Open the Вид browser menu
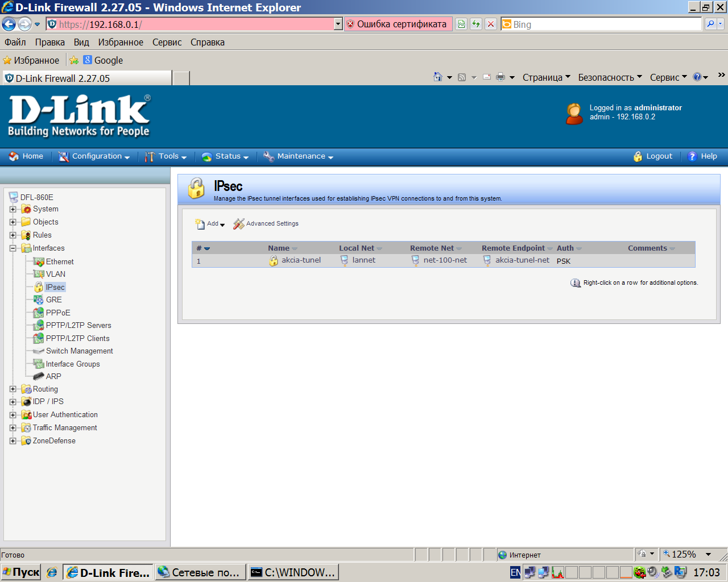This screenshot has height=582, width=728. point(81,42)
